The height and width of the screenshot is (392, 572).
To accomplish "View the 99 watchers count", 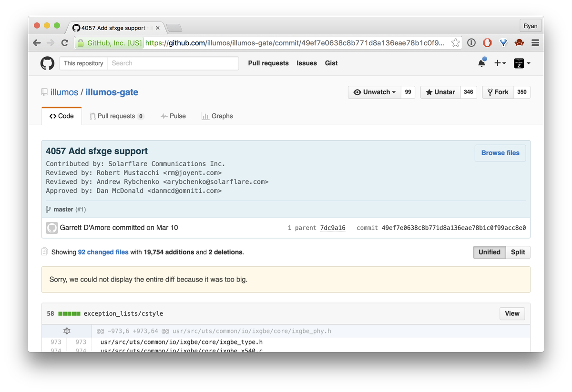I will [x=408, y=92].
